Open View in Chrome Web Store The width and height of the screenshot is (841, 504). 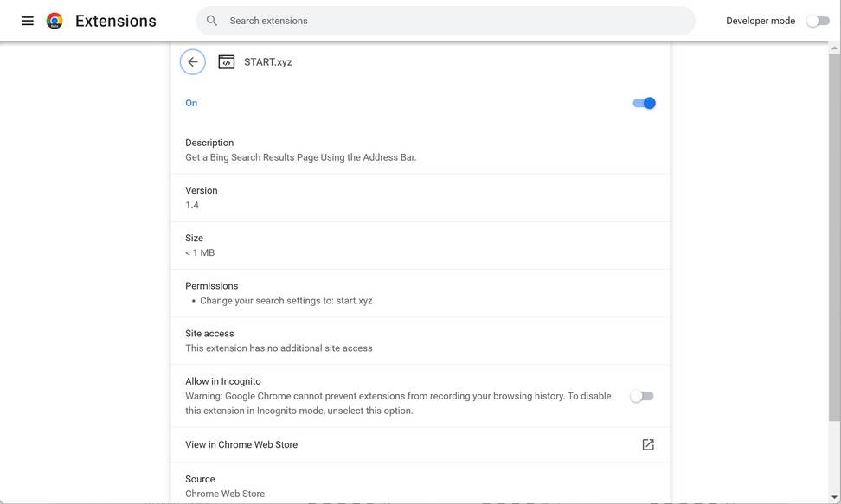(420, 444)
